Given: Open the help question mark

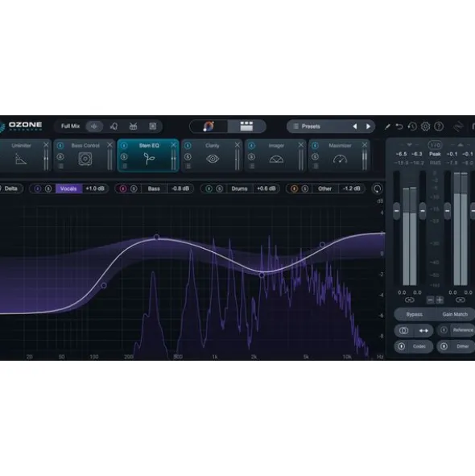Looking at the screenshot, I should click(x=439, y=126).
